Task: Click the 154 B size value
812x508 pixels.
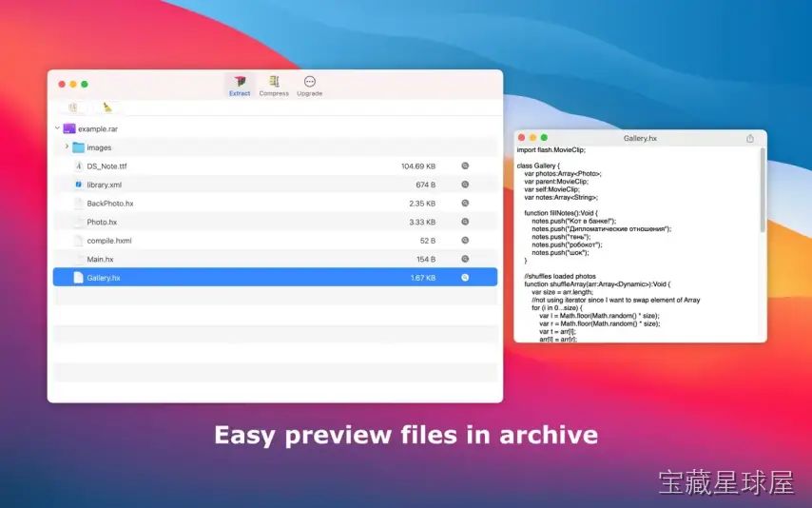Action: click(426, 260)
